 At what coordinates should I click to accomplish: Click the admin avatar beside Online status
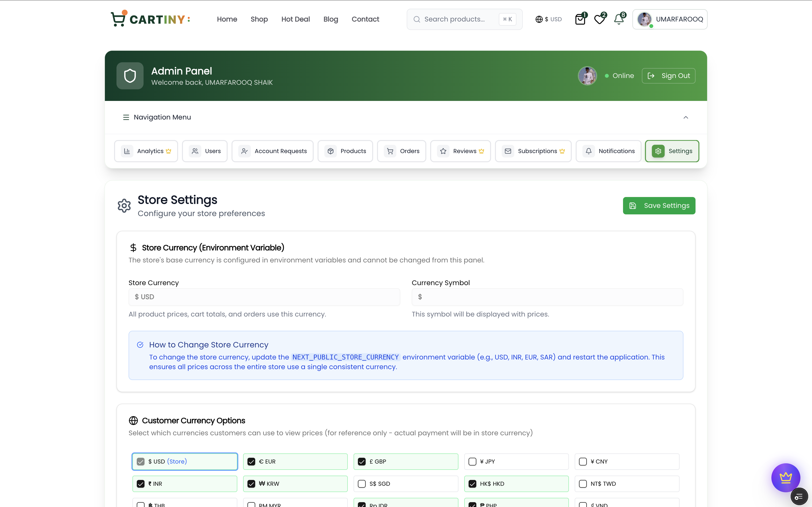[x=587, y=76]
